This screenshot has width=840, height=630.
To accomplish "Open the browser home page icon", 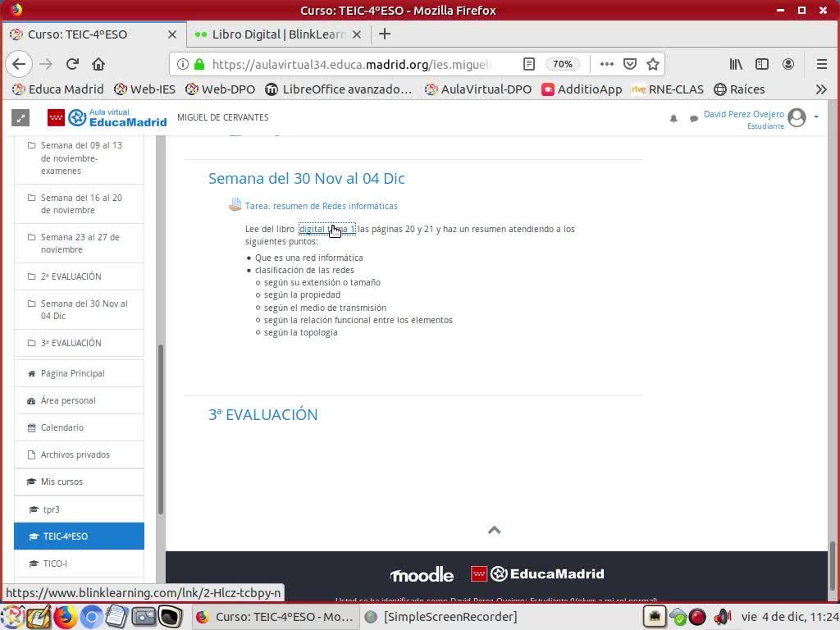I will click(98, 64).
